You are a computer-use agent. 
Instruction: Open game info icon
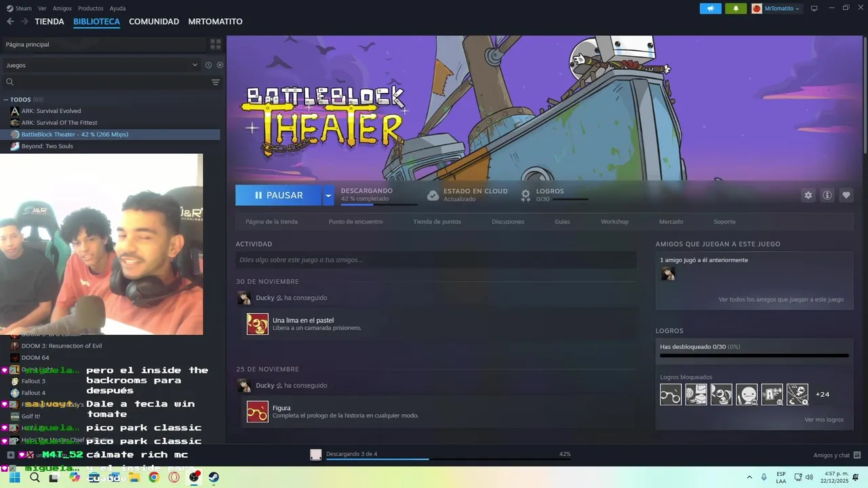827,195
